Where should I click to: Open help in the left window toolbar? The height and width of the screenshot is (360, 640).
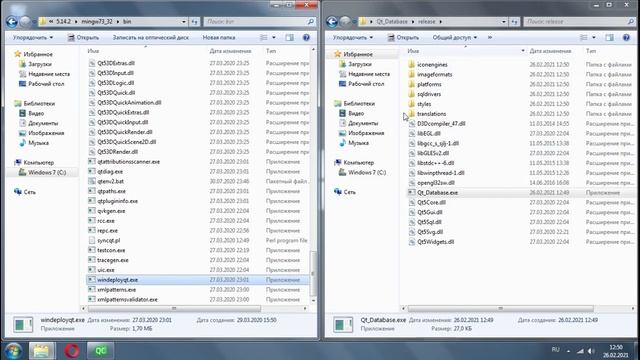tap(306, 38)
